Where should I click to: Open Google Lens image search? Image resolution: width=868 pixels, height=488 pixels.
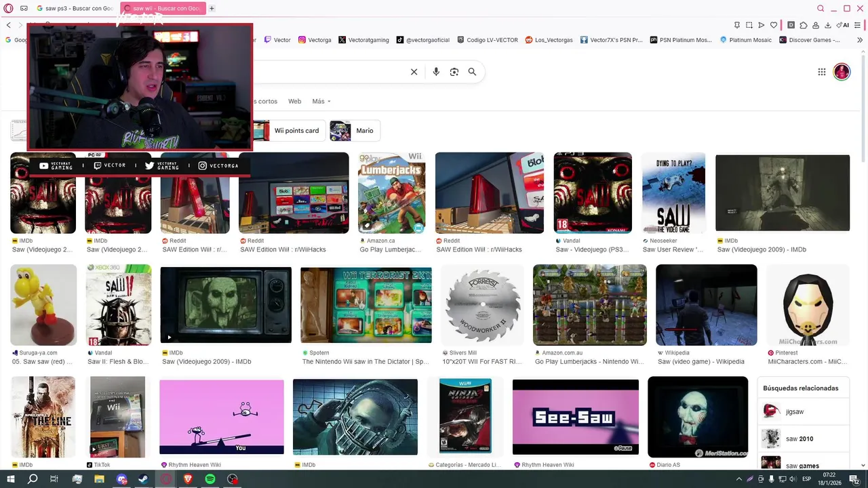pos(454,72)
